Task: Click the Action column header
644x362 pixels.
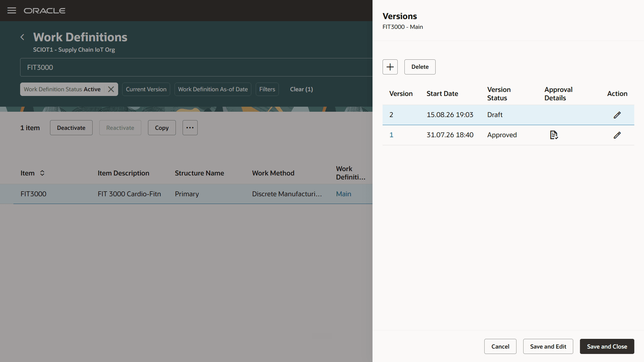Action: click(x=617, y=94)
